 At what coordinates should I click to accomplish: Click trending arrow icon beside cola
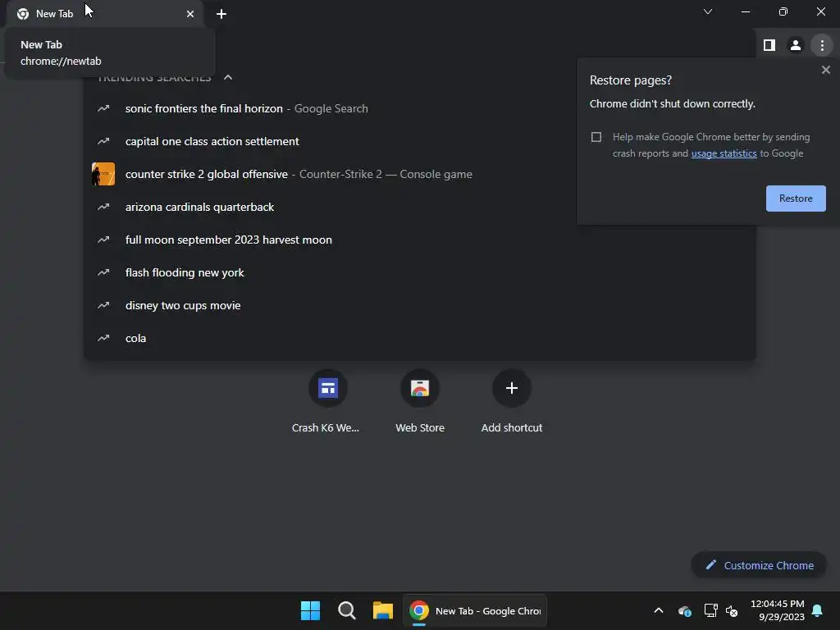103,339
